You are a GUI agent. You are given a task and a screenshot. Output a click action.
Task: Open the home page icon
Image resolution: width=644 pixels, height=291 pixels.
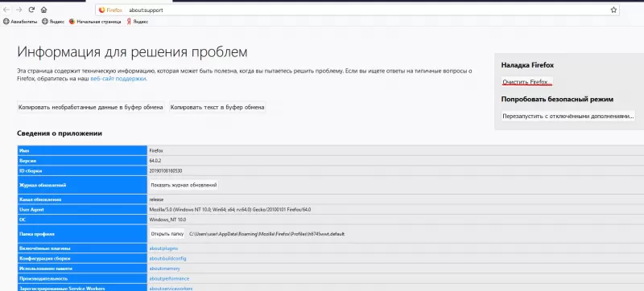click(44, 10)
